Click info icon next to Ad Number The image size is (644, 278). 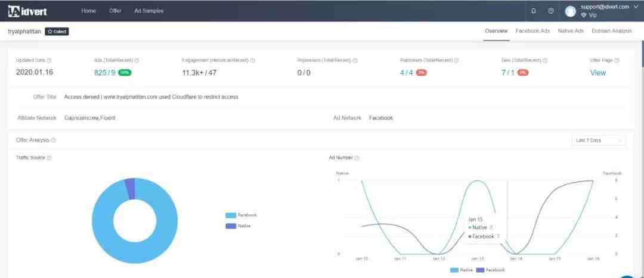point(357,158)
